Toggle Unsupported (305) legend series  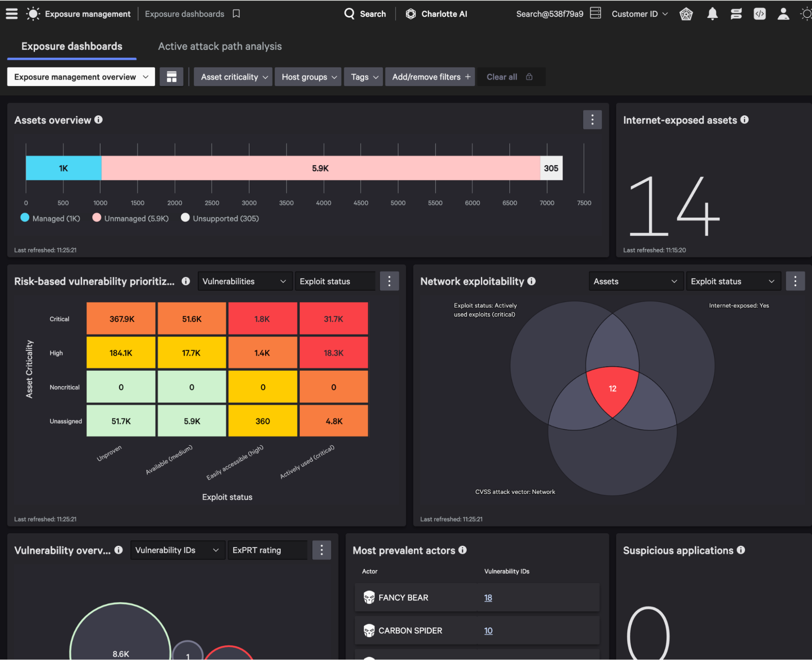point(220,218)
